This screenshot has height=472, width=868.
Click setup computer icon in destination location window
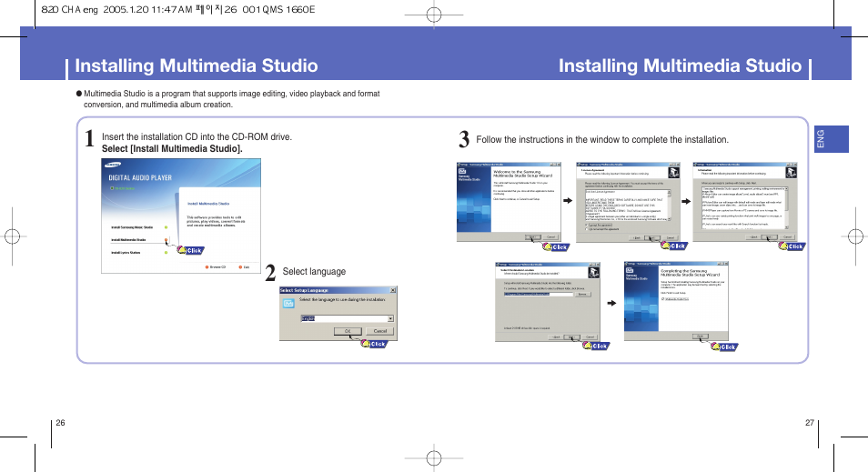593,272
